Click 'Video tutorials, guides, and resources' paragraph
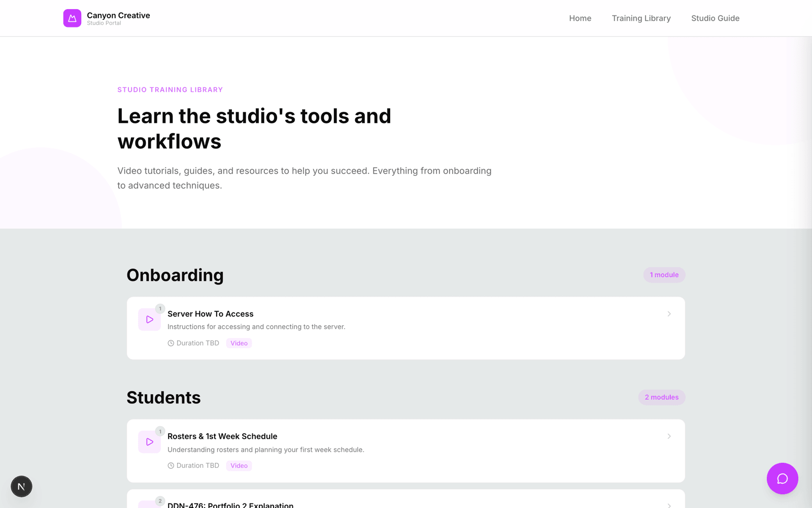812x508 pixels. point(304,178)
